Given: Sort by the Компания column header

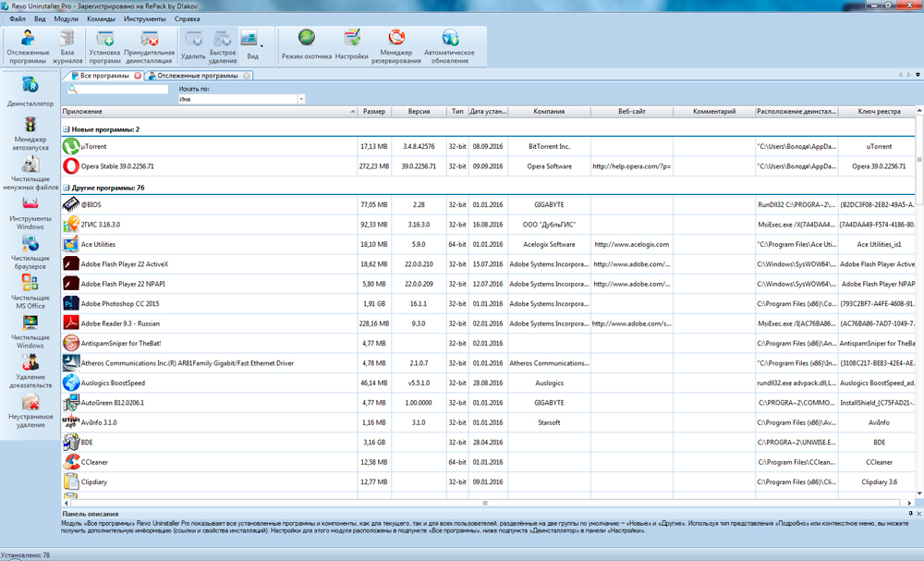Looking at the screenshot, I should click(549, 112).
